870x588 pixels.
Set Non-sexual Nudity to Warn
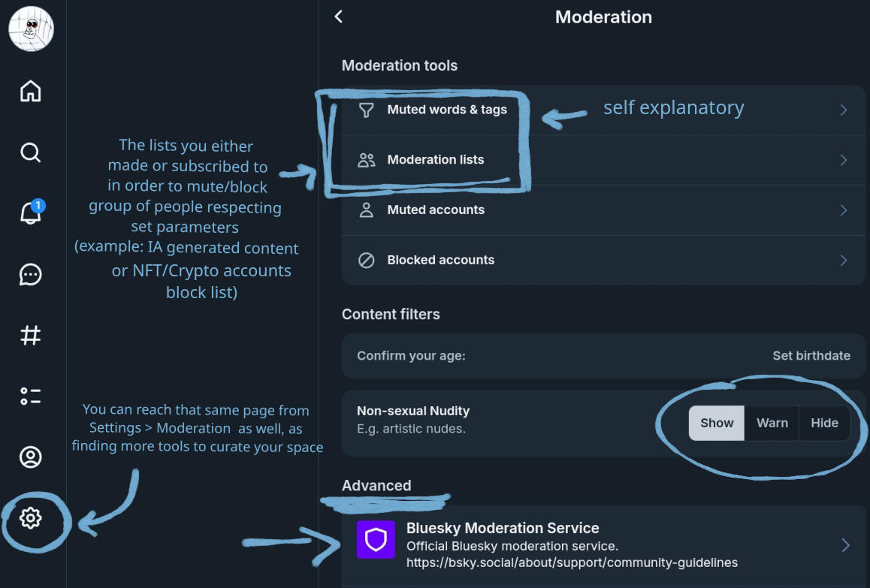coord(772,423)
